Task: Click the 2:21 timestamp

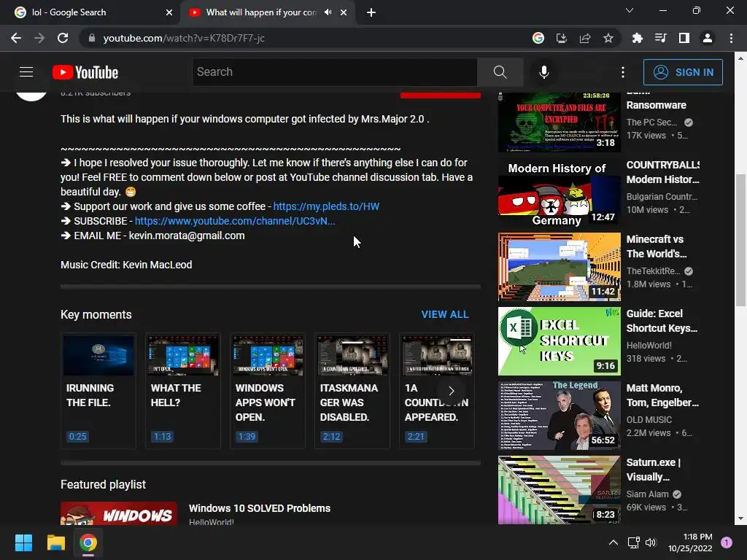Action: click(x=416, y=436)
